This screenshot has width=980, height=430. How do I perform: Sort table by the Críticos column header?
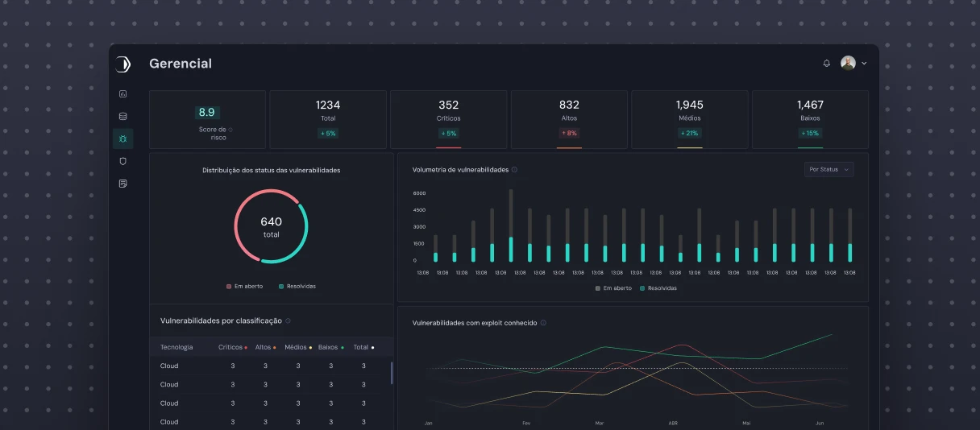230,347
